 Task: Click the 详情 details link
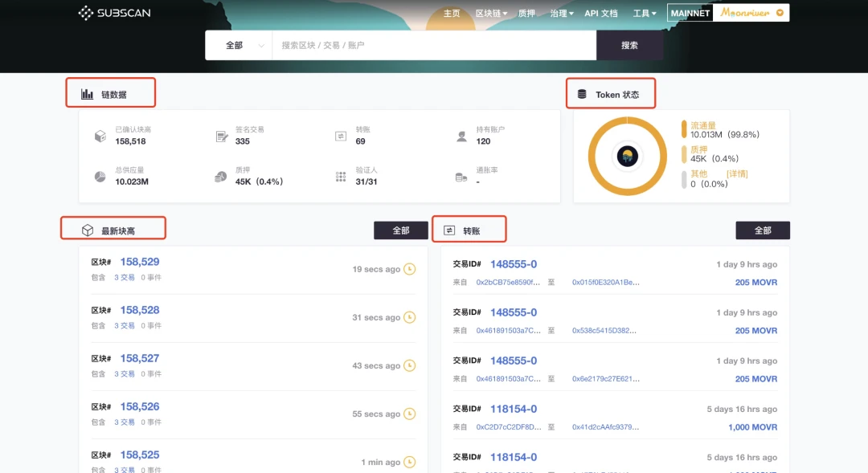click(737, 173)
